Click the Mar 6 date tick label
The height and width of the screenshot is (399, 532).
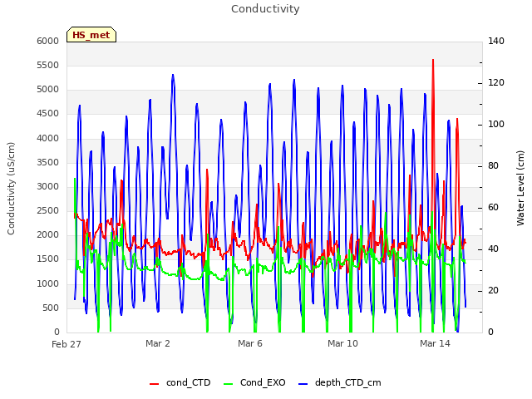[250, 343]
